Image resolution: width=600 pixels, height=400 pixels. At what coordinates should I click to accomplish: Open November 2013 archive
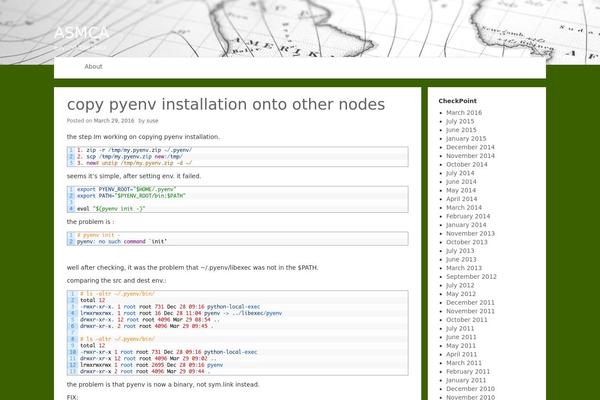click(470, 233)
